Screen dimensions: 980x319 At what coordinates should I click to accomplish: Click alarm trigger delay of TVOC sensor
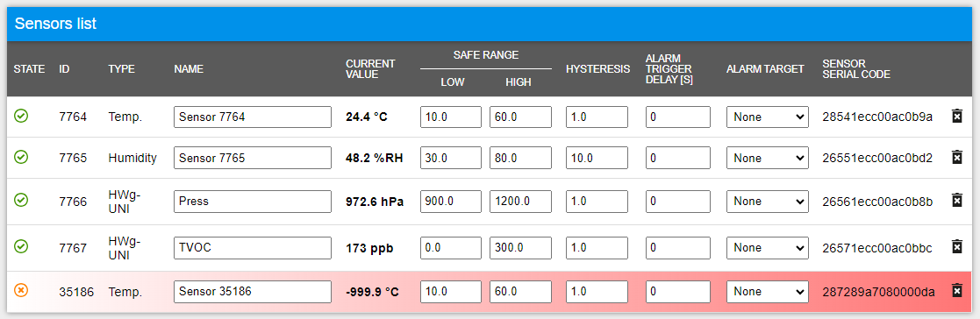click(x=678, y=248)
